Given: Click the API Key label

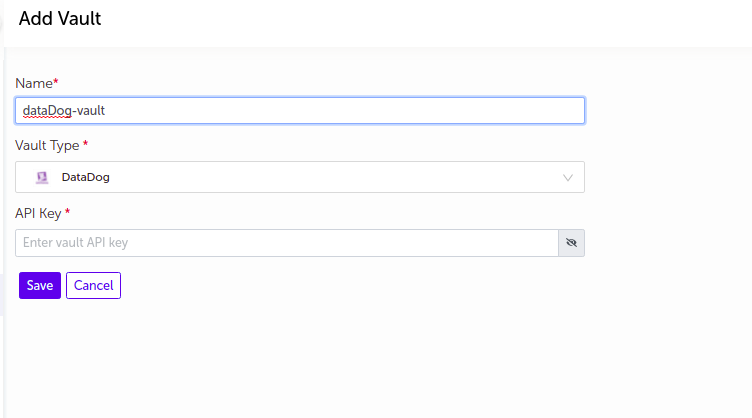Looking at the screenshot, I should click(38, 214).
